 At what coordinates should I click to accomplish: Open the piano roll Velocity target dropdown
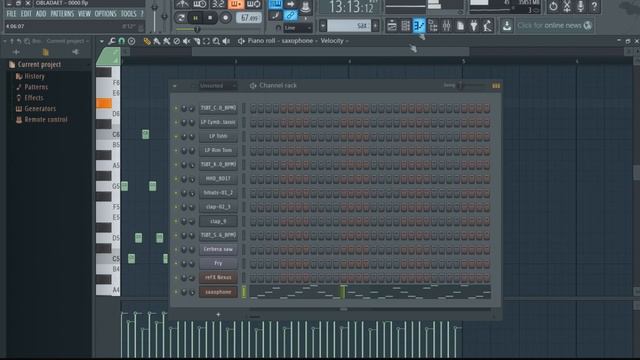(x=334, y=41)
